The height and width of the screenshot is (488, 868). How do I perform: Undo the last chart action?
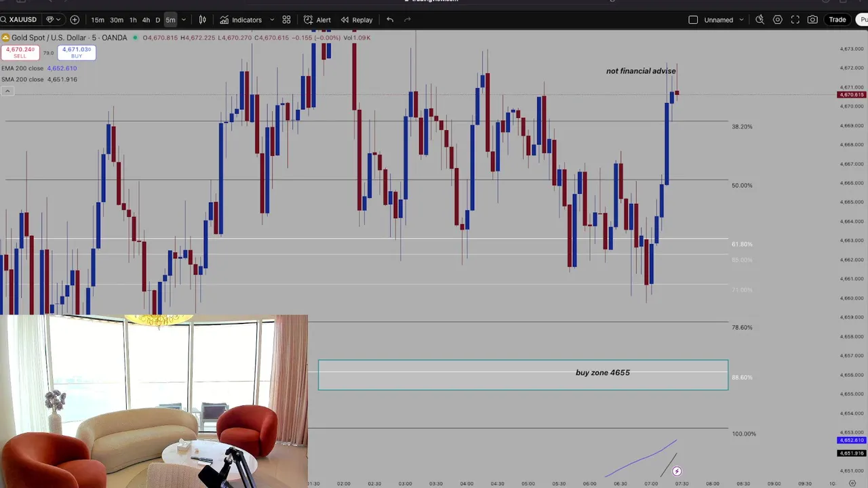[x=390, y=20]
